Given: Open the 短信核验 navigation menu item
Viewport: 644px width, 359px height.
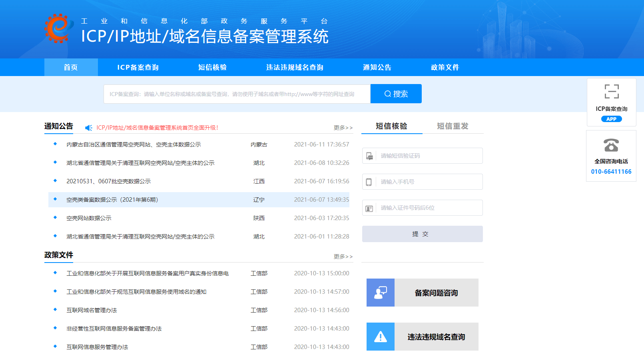Looking at the screenshot, I should pyautogui.click(x=213, y=67).
